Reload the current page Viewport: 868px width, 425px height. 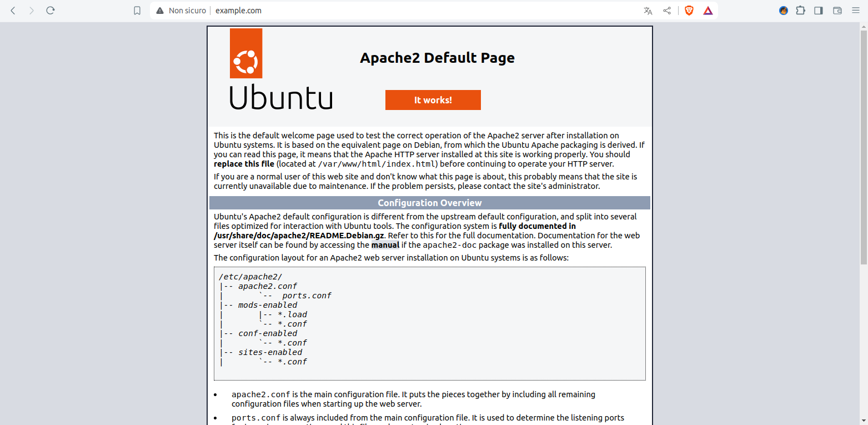pos(51,11)
